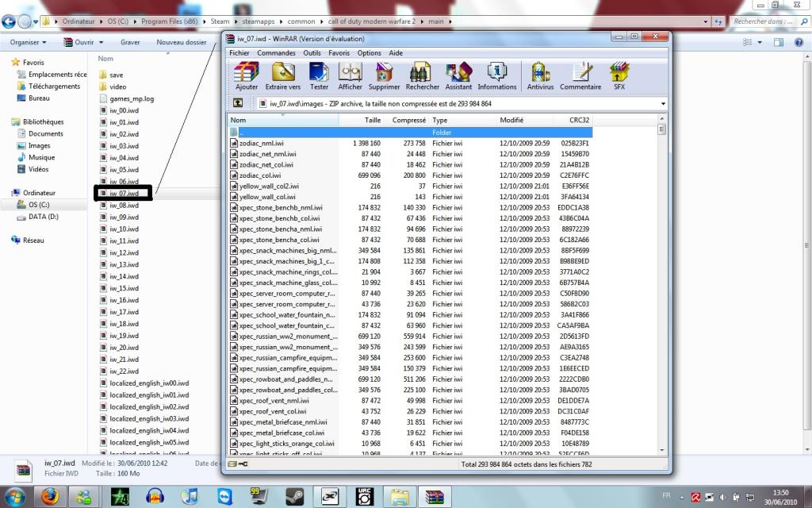The image size is (812, 508).
Task: Click the iTunes music note taskbar icon
Action: click(190, 497)
